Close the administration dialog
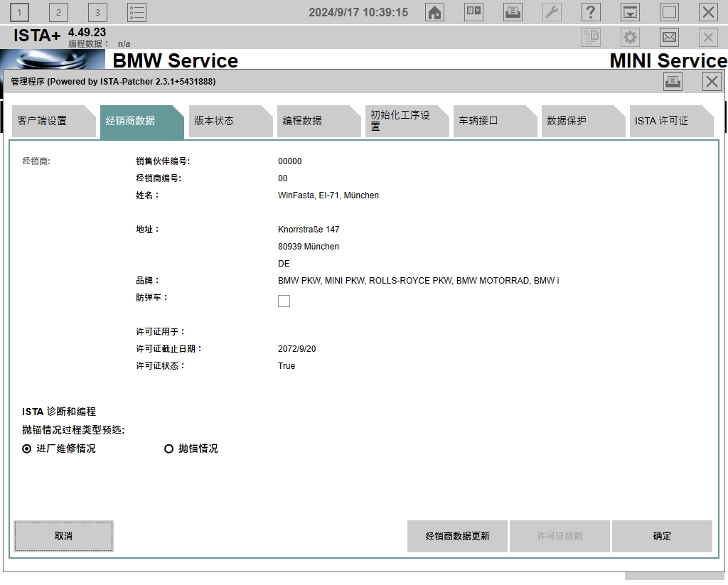Viewport: 728px width, 585px height. (x=712, y=82)
